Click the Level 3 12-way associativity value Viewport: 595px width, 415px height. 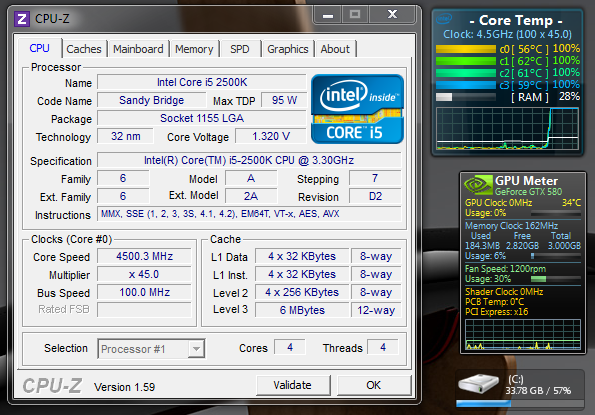[x=376, y=310]
